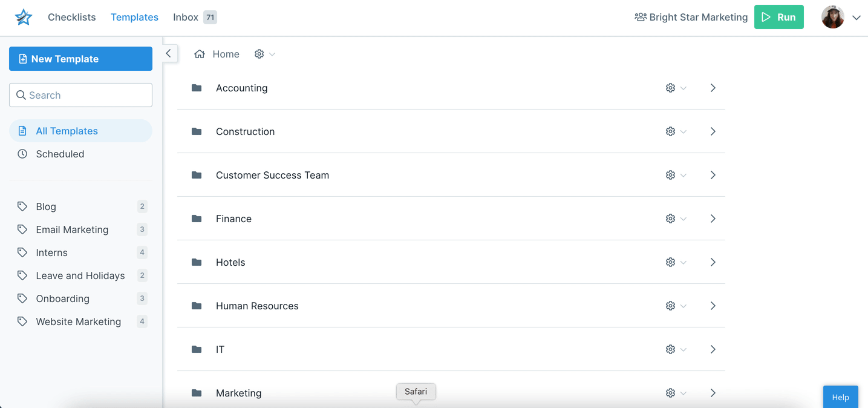The width and height of the screenshot is (868, 408).
Task: Open the Construction folder icon
Action: [x=197, y=131]
